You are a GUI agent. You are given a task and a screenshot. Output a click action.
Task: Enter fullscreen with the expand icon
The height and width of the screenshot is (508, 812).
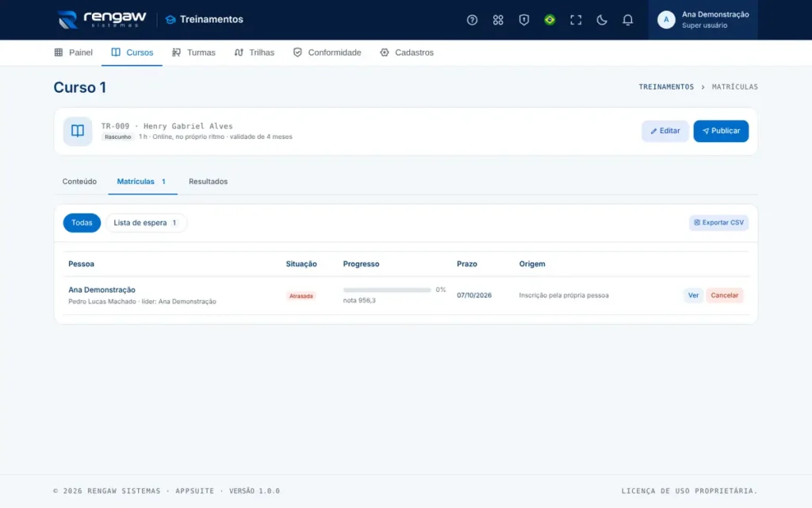click(576, 20)
